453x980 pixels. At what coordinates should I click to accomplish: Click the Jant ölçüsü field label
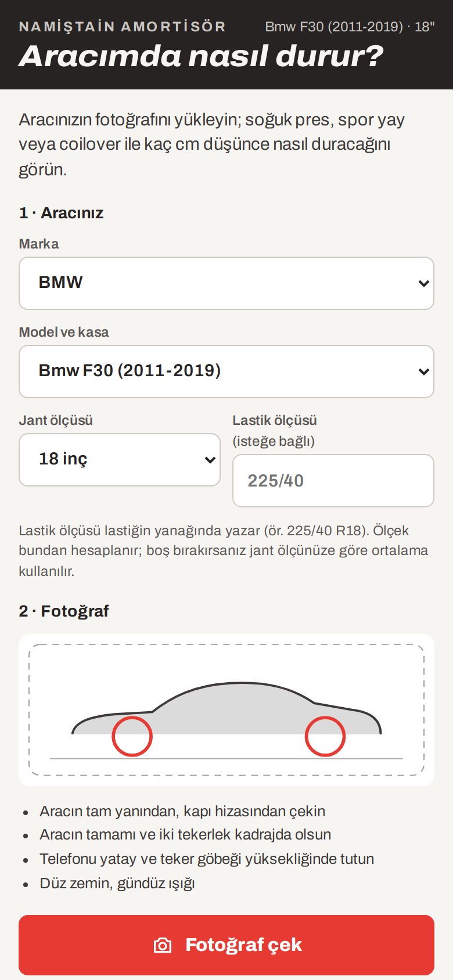point(56,420)
